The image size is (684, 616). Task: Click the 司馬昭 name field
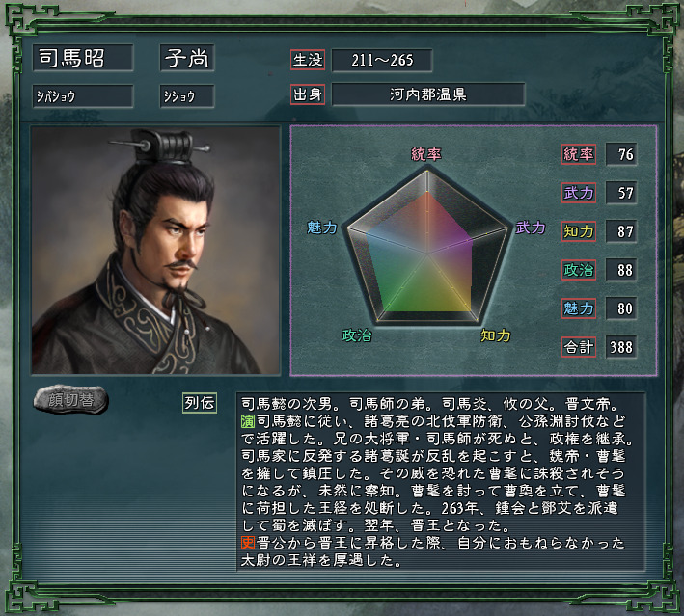click(83, 58)
